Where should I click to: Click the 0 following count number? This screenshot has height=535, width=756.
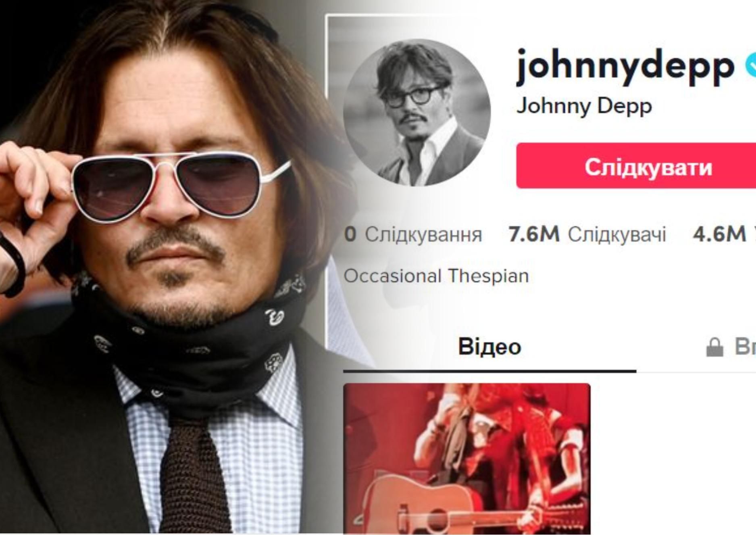350,234
